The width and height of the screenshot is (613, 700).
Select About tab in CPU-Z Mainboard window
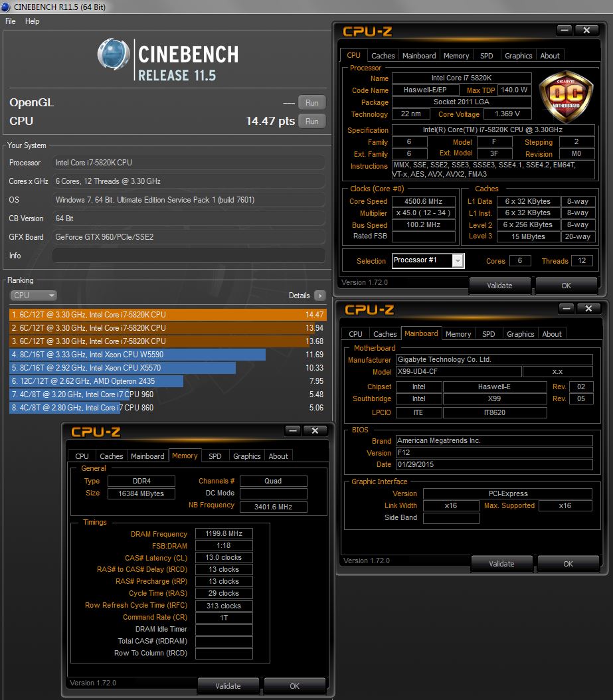[x=552, y=334]
